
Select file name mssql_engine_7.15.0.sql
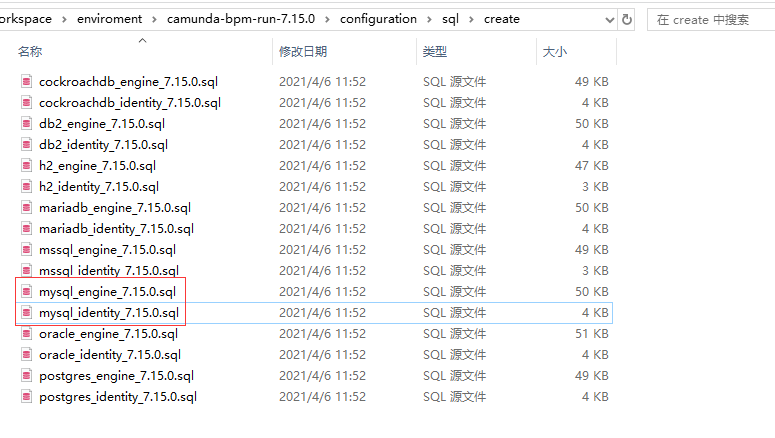point(107,250)
